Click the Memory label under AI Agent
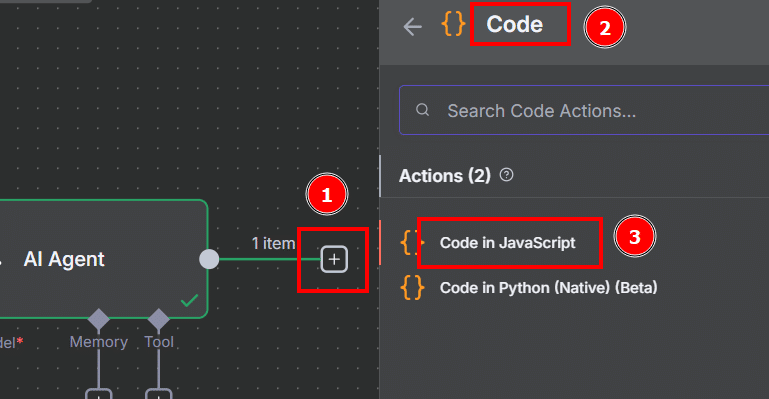Screen dimensions: 769x399 [99, 342]
